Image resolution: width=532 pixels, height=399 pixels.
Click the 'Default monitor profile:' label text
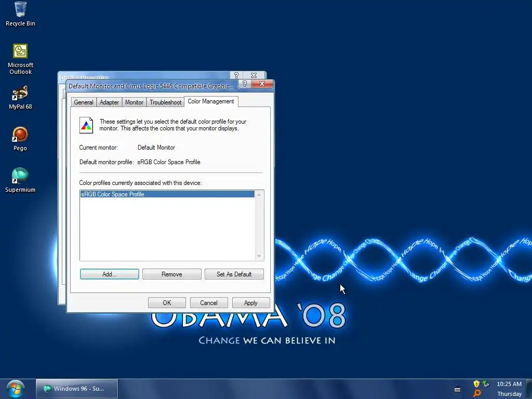point(107,162)
